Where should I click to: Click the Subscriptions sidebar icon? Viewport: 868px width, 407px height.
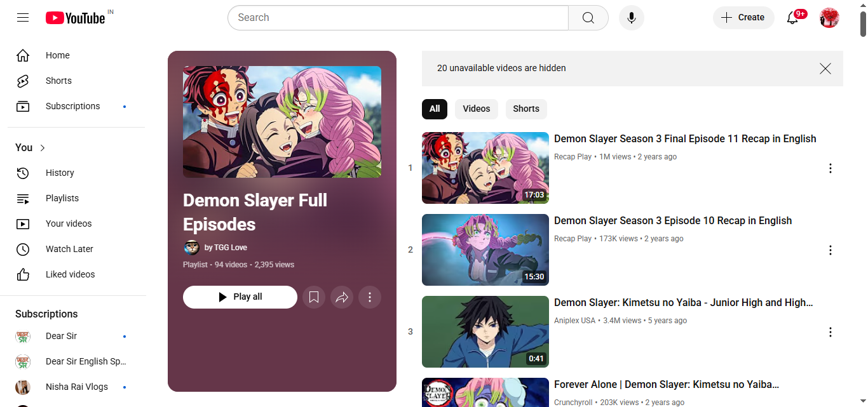(x=23, y=106)
